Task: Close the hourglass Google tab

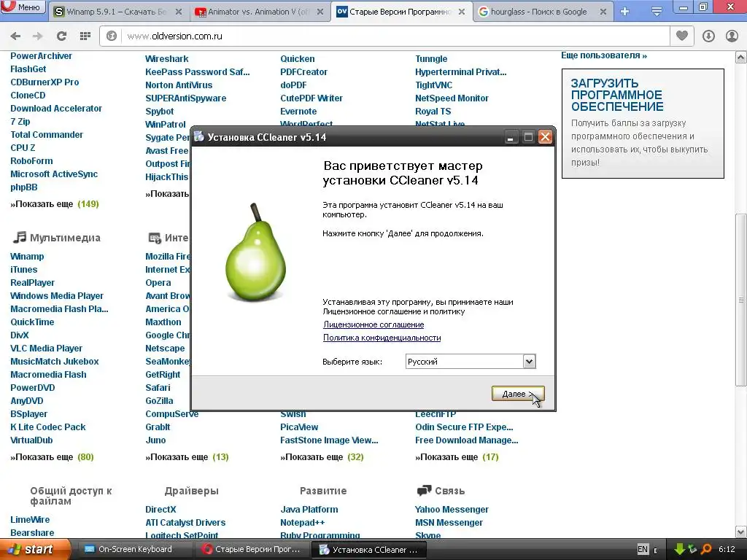Action: [x=603, y=12]
